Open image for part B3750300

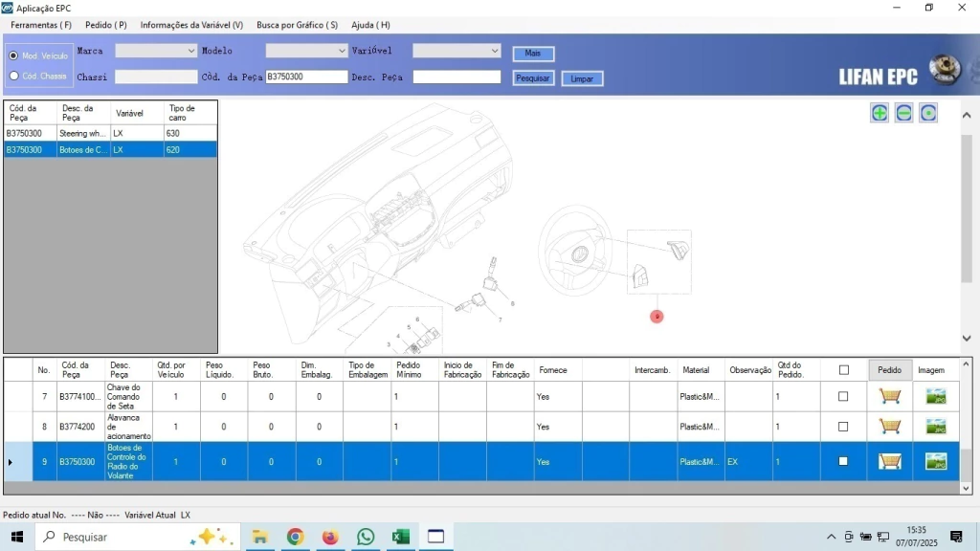(935, 462)
